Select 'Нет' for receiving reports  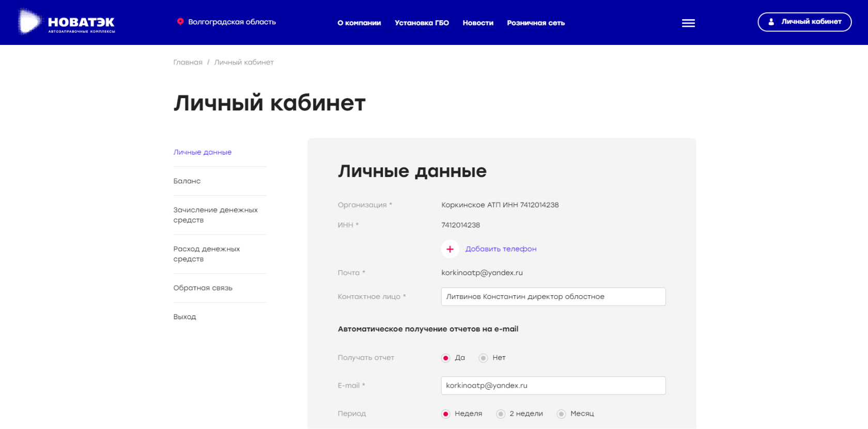(x=484, y=358)
